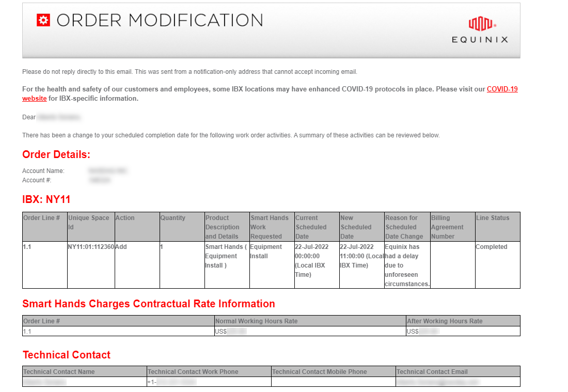Click the Dear greeting line
This screenshot has width=568, height=392.
pos(52,117)
